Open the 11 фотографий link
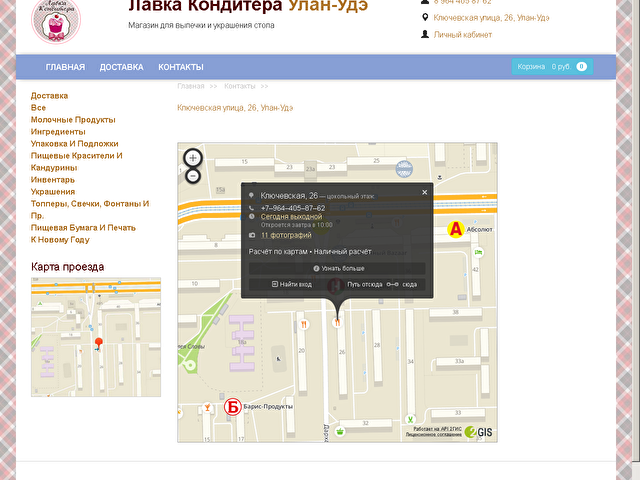Screen dimensions: 640x480 (286, 235)
